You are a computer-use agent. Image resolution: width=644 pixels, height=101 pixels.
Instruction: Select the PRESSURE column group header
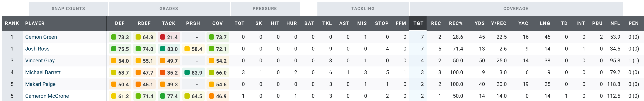[x=265, y=9]
